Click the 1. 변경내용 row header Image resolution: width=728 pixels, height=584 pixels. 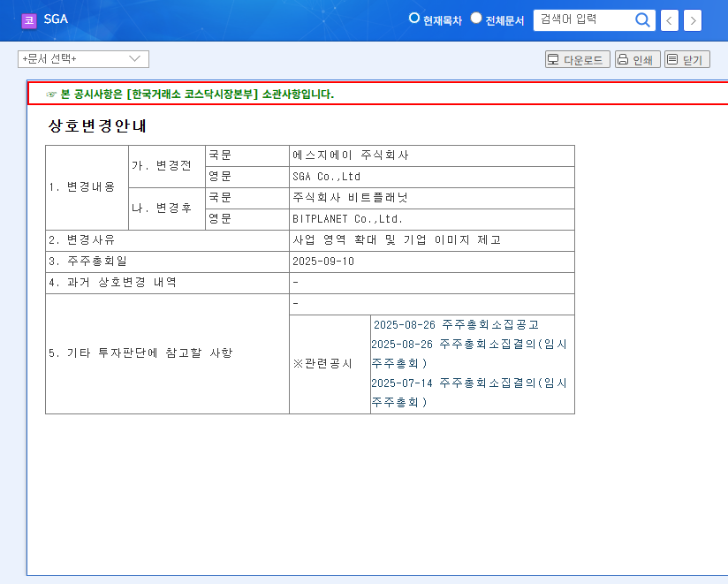pos(87,187)
